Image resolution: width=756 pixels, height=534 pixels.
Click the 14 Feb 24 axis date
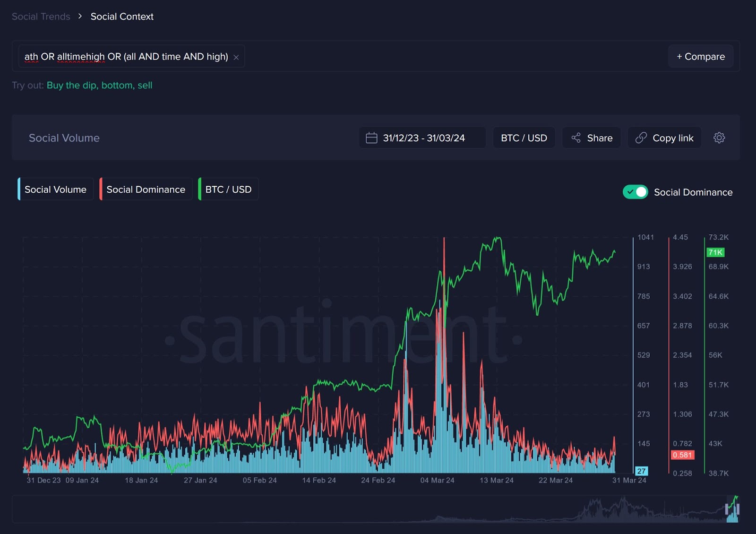pos(319,480)
